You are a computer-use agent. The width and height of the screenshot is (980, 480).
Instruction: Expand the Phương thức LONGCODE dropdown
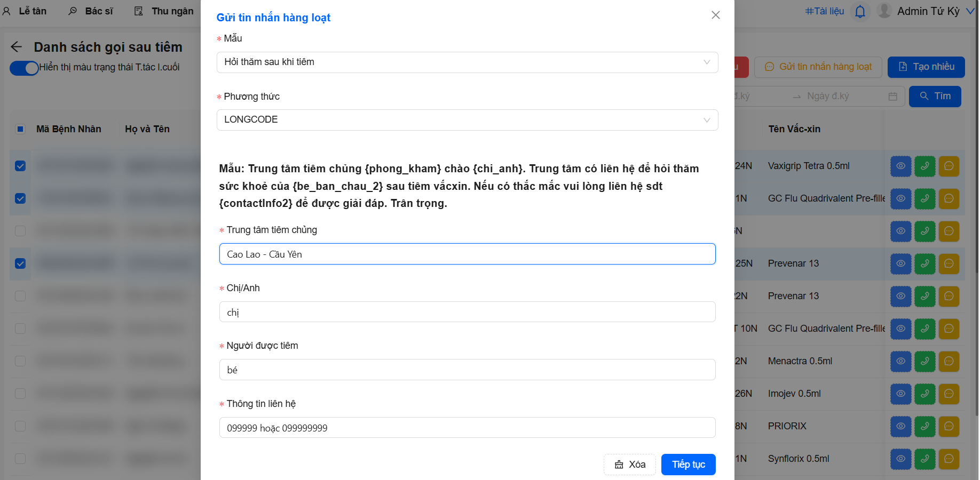(467, 120)
